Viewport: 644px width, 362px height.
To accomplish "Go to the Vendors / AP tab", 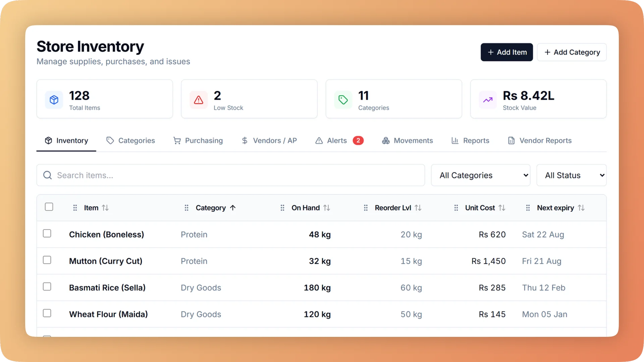I will [269, 141].
